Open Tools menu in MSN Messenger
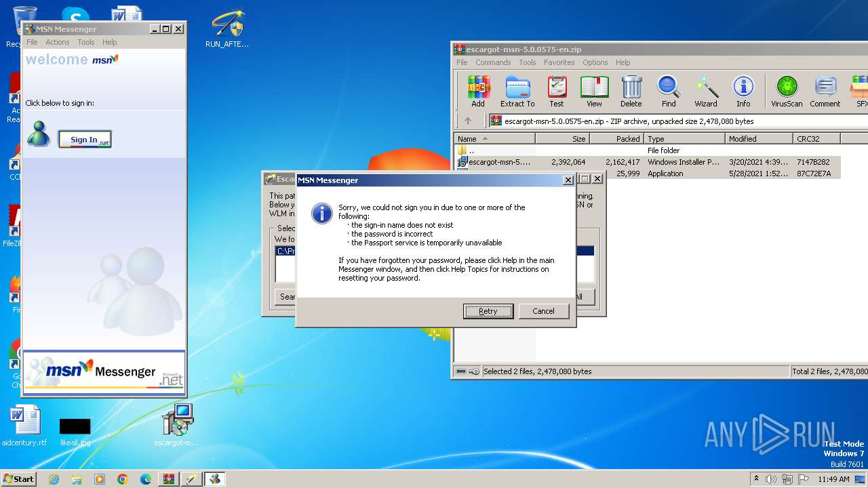Image resolution: width=868 pixels, height=488 pixels. (x=86, y=42)
